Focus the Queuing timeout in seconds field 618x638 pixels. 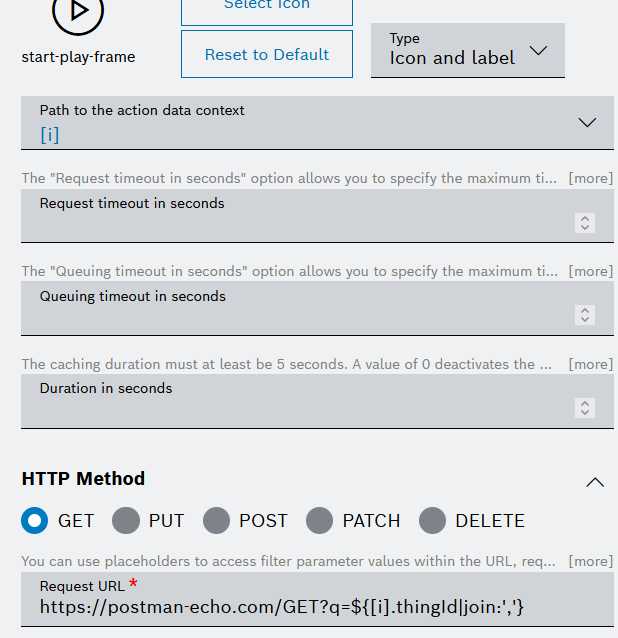[300, 310]
